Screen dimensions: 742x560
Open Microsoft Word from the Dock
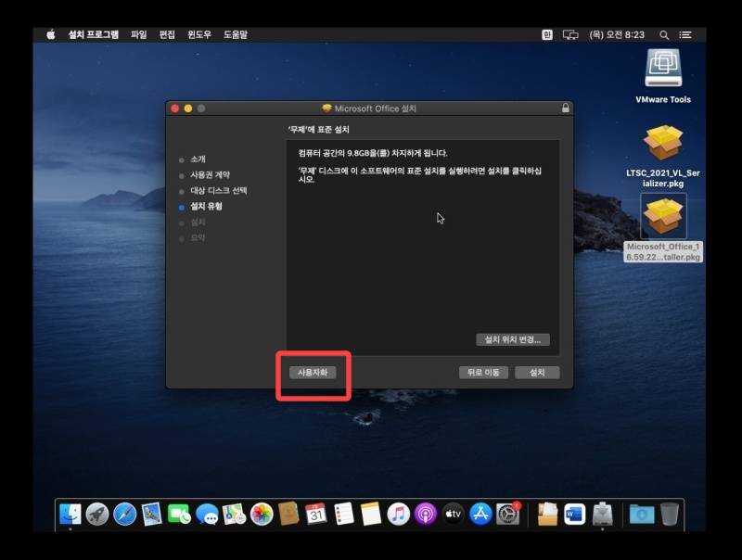[x=575, y=515]
